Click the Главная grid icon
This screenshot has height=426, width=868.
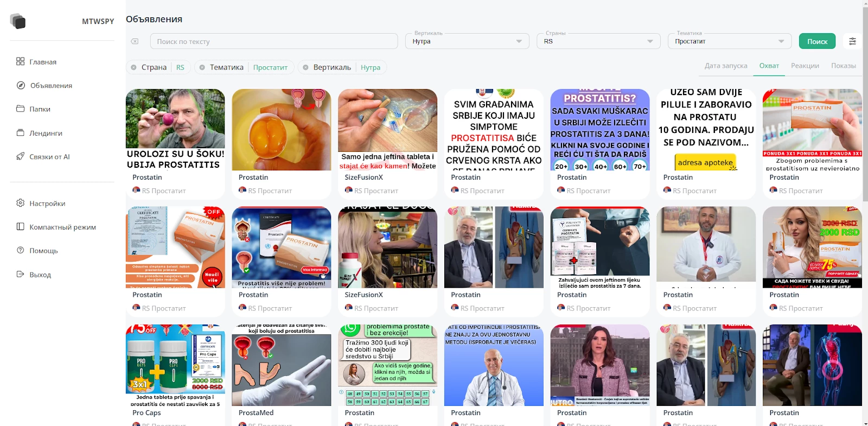tap(21, 61)
